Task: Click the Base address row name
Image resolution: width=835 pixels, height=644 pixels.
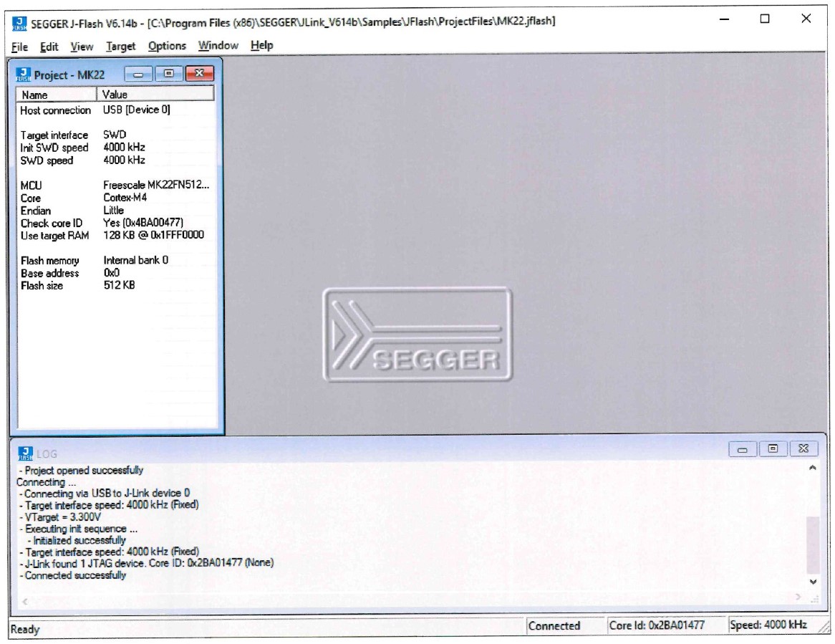Action: click(x=49, y=273)
